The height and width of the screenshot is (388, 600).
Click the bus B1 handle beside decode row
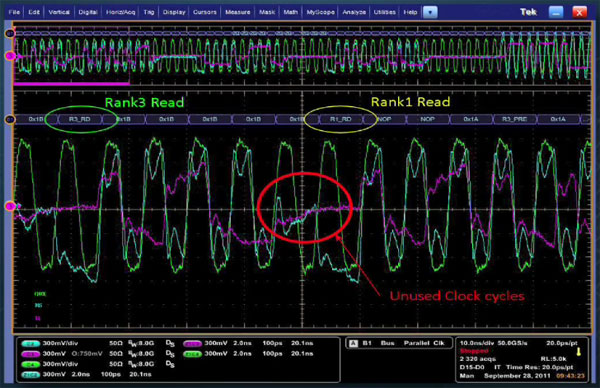[x=9, y=119]
